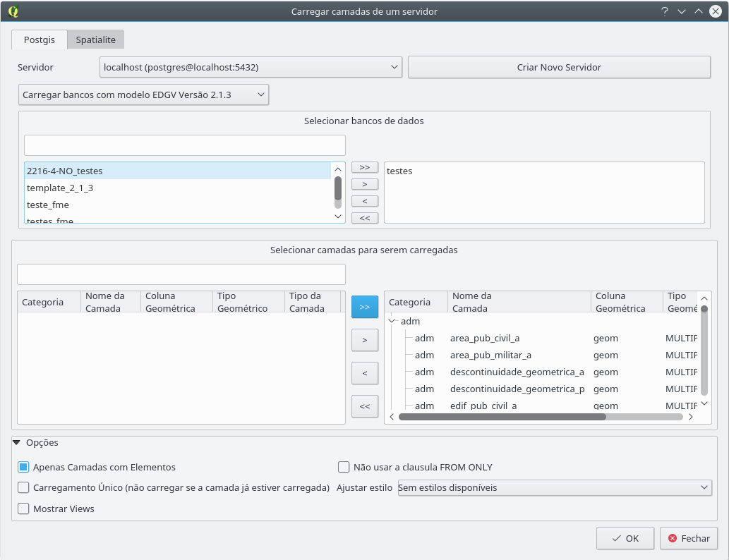
Task: Toggle Apenas Camadas com Elementos checkbox
Action: [x=23, y=467]
